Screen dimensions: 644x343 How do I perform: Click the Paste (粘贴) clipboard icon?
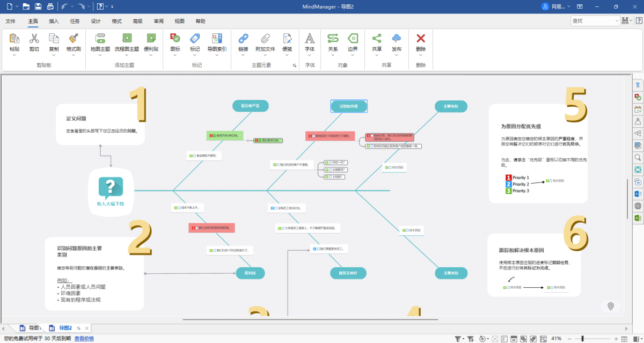[x=14, y=38]
